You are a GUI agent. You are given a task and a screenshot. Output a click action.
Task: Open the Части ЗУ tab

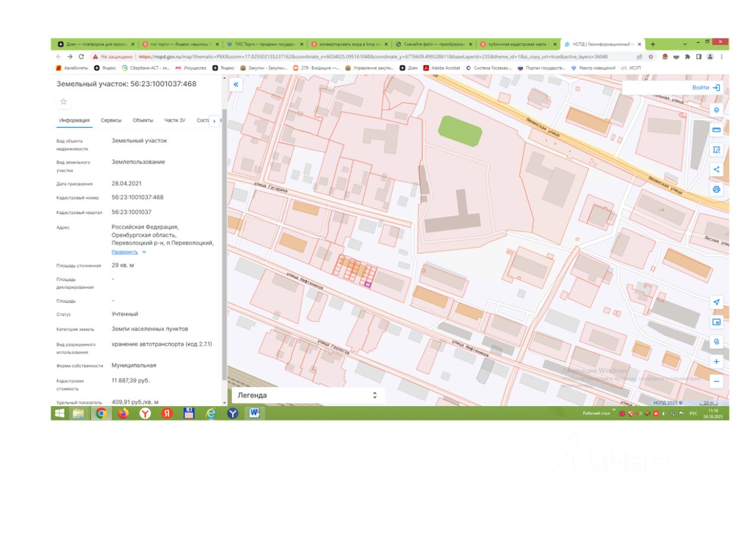(x=175, y=121)
